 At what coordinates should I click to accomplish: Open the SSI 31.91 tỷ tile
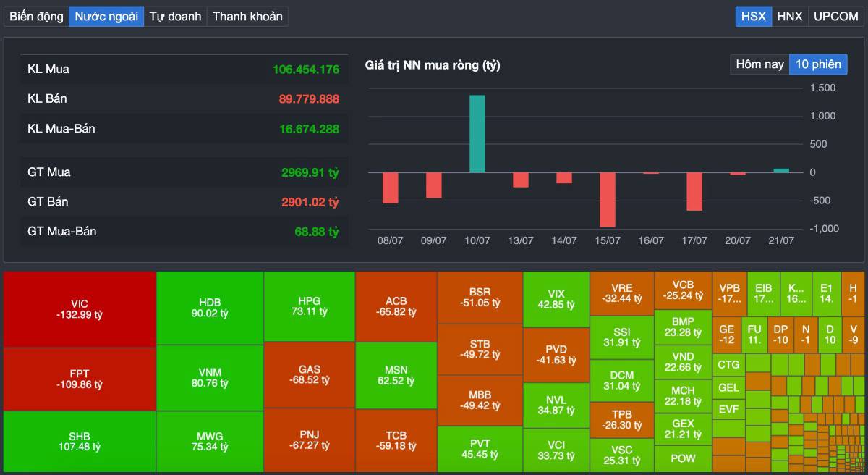pyautogui.click(x=621, y=337)
